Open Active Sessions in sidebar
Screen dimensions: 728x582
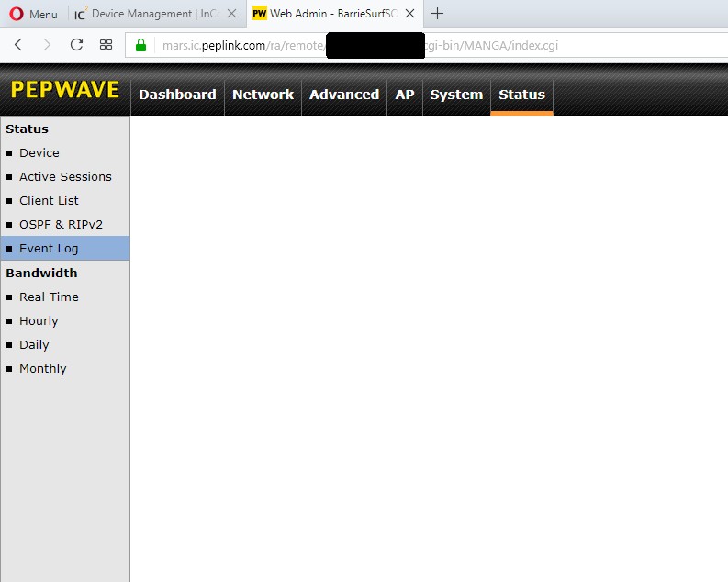(65, 177)
